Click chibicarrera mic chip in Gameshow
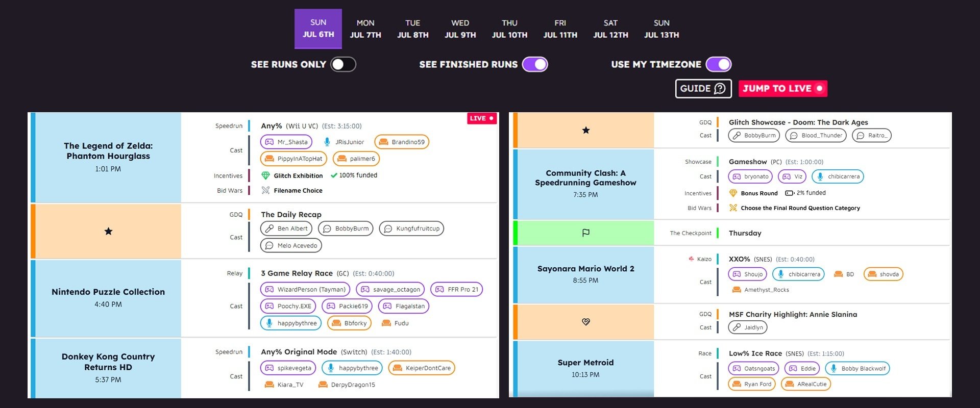Viewport: 980px width, 408px height. (838, 176)
